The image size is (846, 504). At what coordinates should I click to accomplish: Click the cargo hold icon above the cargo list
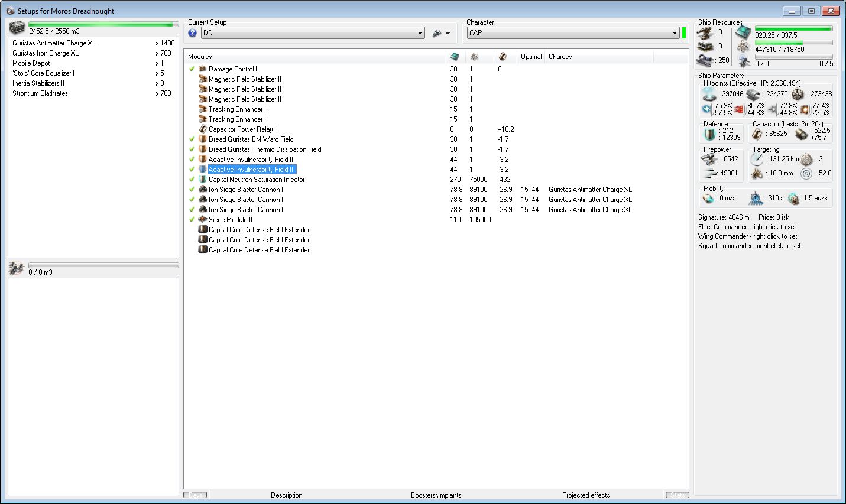[x=17, y=27]
